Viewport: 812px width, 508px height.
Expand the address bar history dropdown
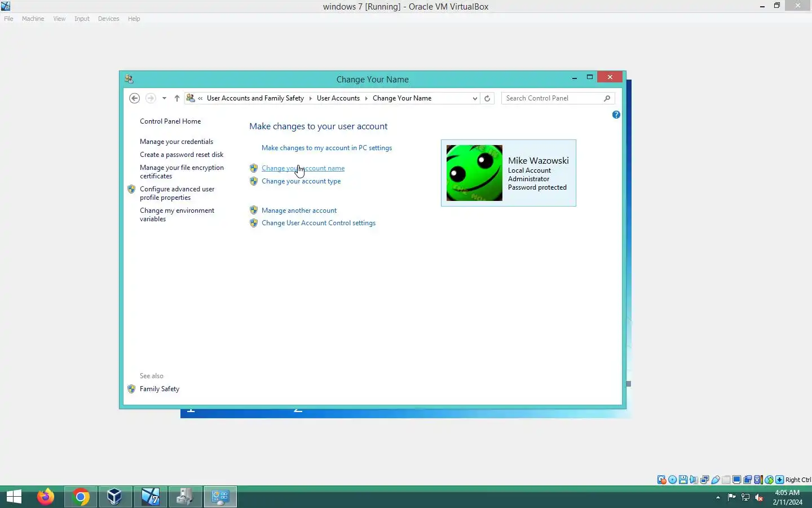475,98
